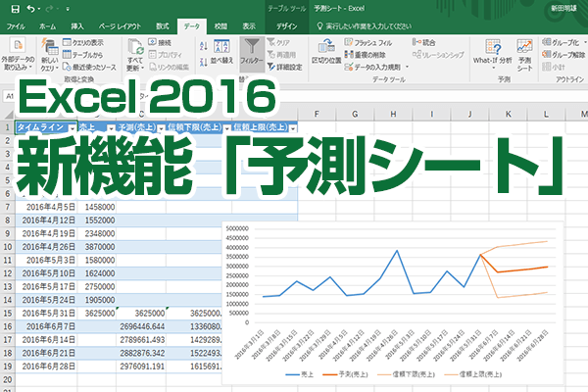Viewport: 588px width, 392px height.
Task: Open the ファイル tab
Action: (x=16, y=26)
